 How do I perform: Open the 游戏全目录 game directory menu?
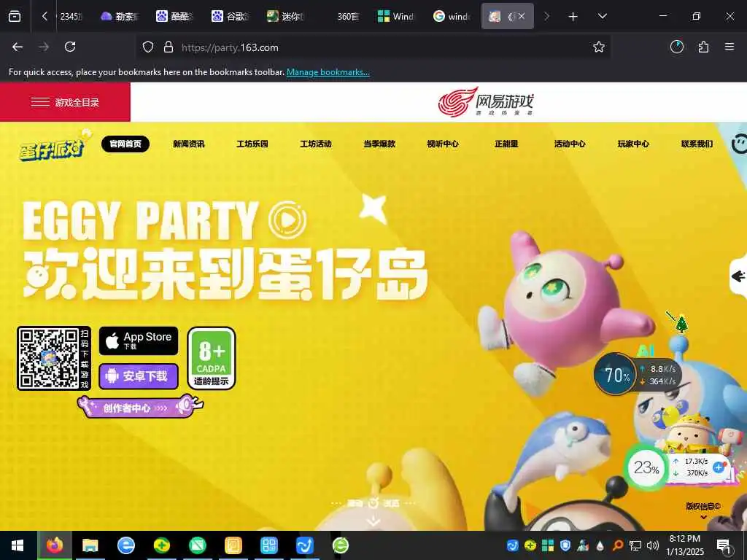click(65, 102)
